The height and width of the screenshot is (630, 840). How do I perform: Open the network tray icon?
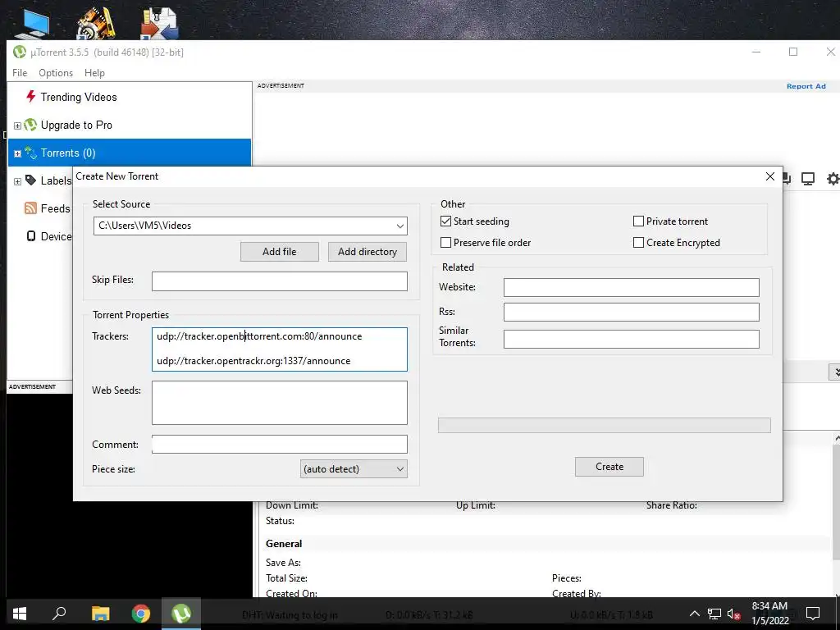[714, 614]
